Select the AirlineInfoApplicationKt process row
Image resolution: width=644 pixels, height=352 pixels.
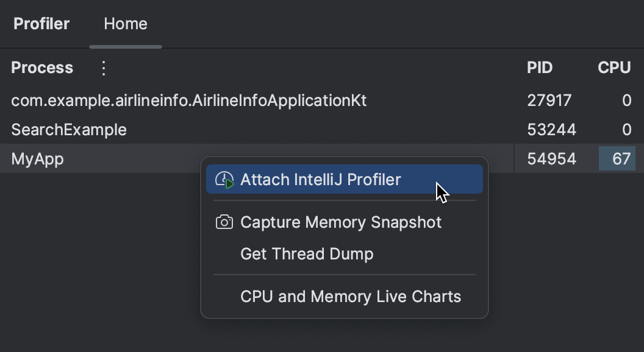[189, 100]
